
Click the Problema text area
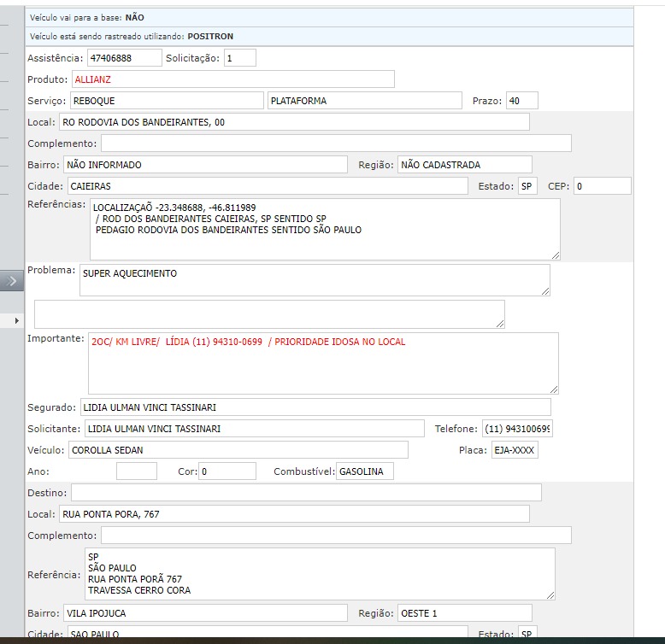pos(314,280)
